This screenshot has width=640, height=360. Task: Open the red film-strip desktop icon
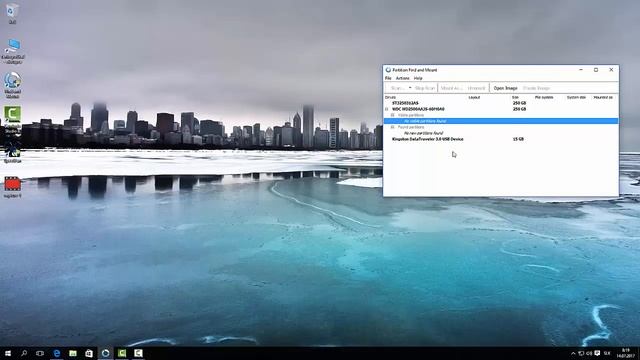[x=12, y=187]
